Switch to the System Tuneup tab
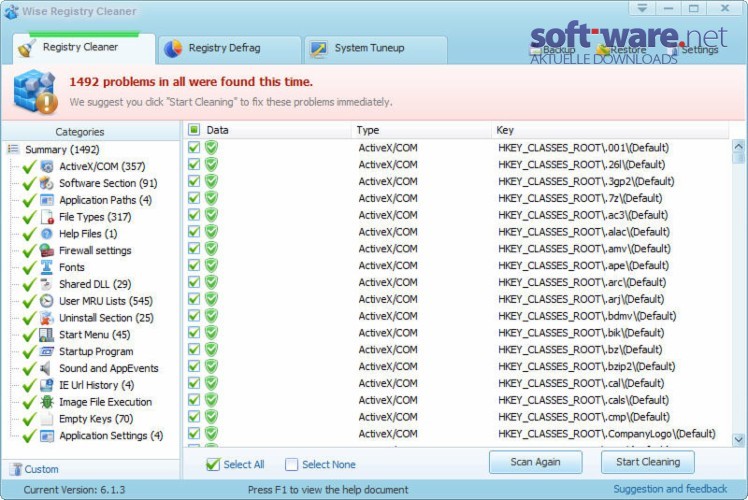Image resolution: width=748 pixels, height=500 pixels. coord(375,48)
